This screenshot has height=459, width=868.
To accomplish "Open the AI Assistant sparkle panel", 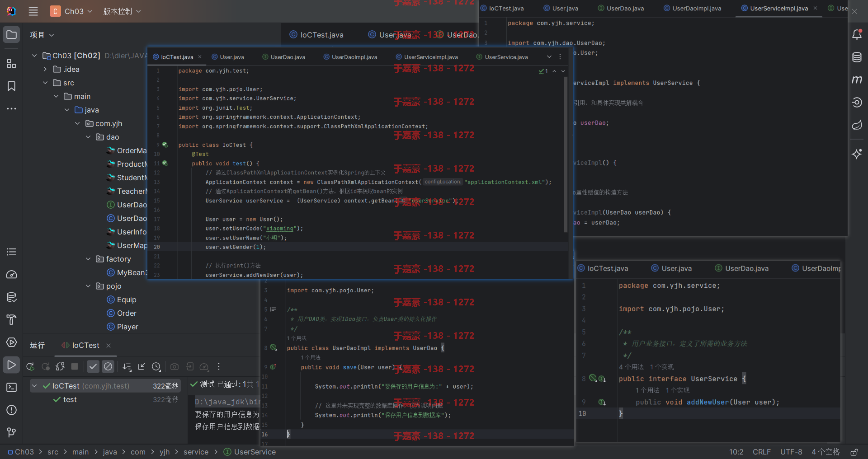I will point(857,154).
